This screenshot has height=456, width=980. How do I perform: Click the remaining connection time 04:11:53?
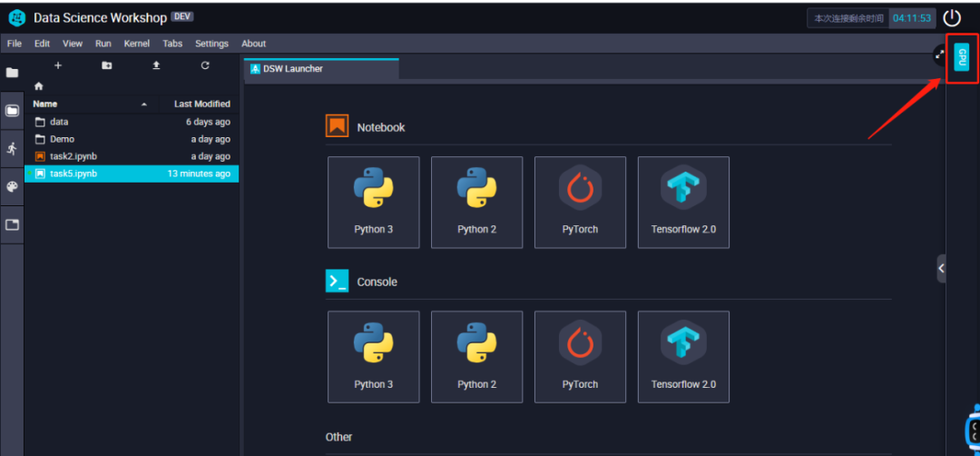tap(912, 18)
